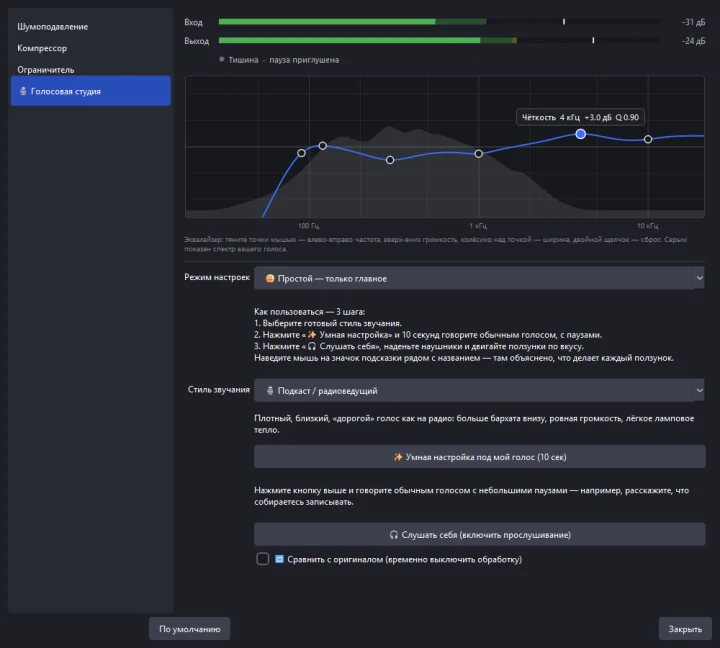The image size is (720, 648).
Task: Click the Тишина status indicator dot
Action: [222, 59]
